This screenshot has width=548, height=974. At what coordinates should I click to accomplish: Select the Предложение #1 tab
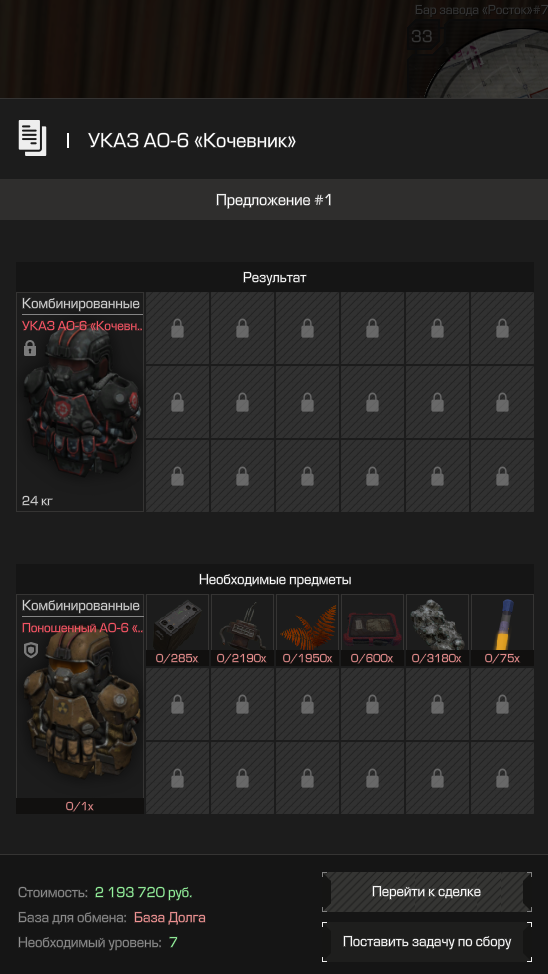[274, 200]
